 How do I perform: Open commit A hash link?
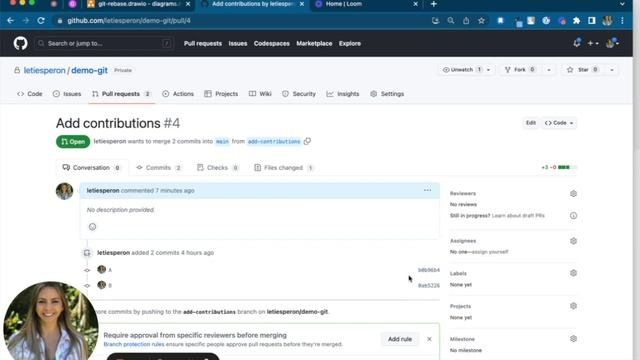pos(429,270)
